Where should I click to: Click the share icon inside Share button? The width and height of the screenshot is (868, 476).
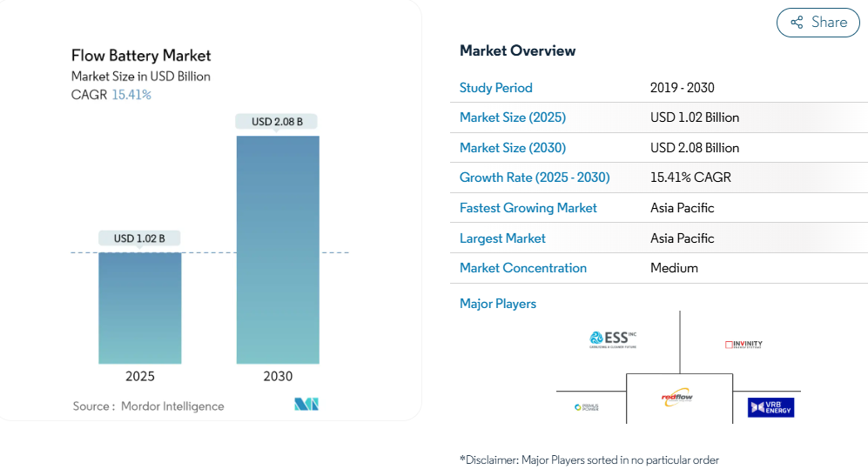797,23
